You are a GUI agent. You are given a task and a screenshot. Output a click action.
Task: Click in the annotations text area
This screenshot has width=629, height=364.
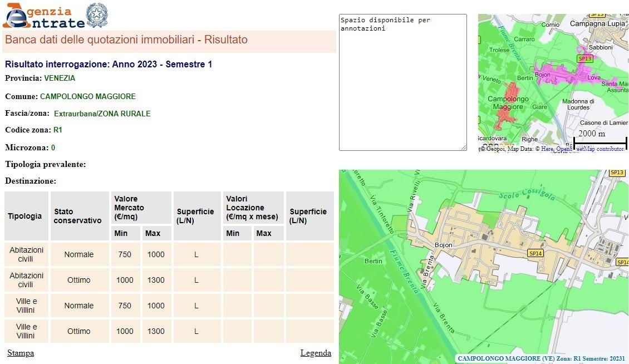point(403,82)
